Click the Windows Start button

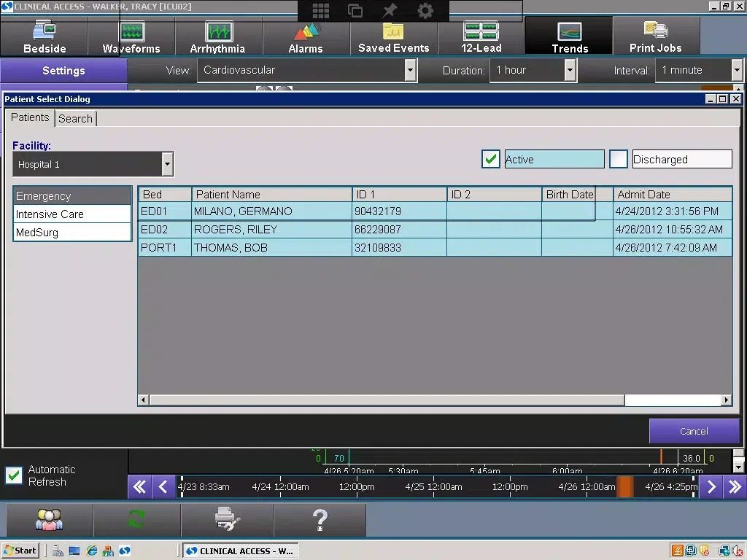pyautogui.click(x=20, y=551)
